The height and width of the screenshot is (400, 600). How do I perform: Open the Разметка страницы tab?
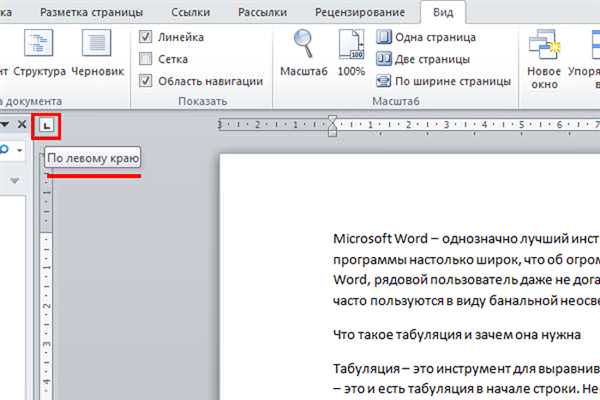[x=91, y=12]
